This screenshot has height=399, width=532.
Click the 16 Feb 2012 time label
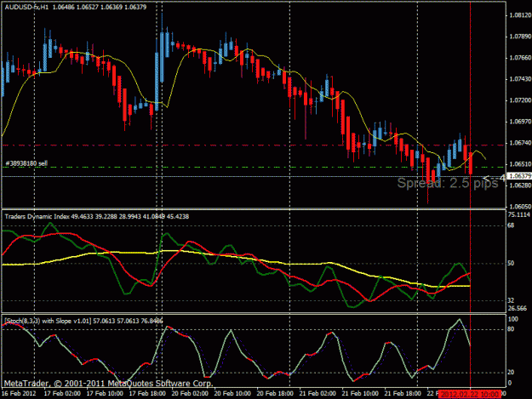[19, 393]
